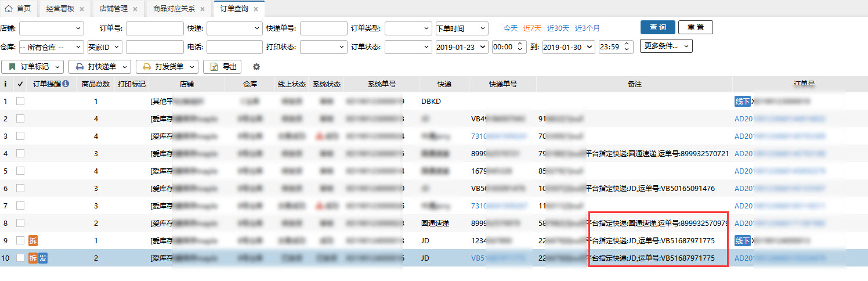Switch to the 经营看板 tab
The image size is (868, 281).
59,9
